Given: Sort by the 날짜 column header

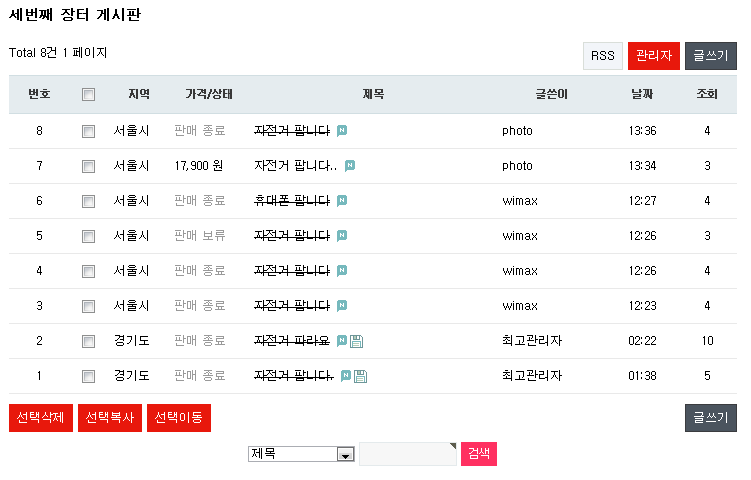Looking at the screenshot, I should [x=642, y=94].
